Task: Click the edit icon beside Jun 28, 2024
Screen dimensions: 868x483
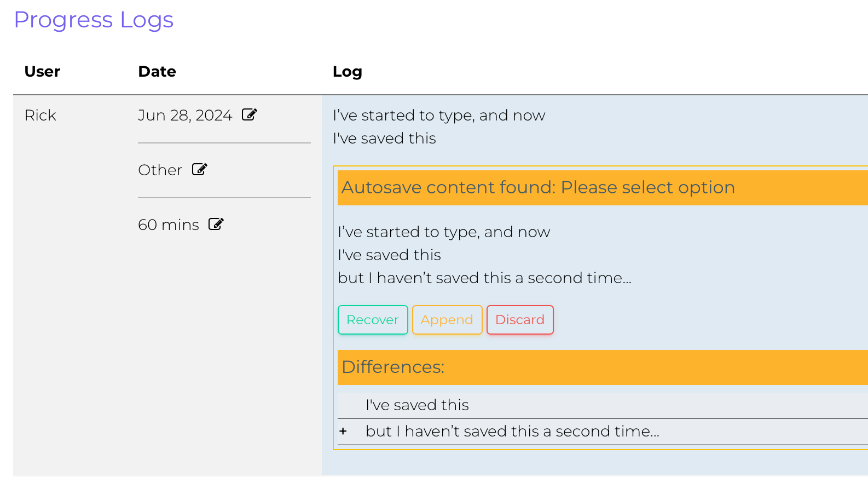Action: 250,115
